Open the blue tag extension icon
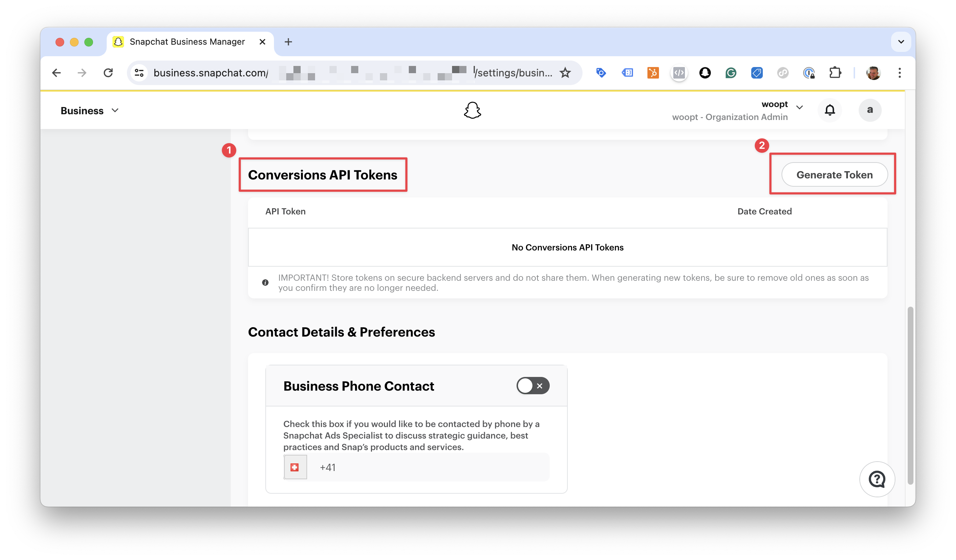The width and height of the screenshot is (956, 560). coord(601,73)
